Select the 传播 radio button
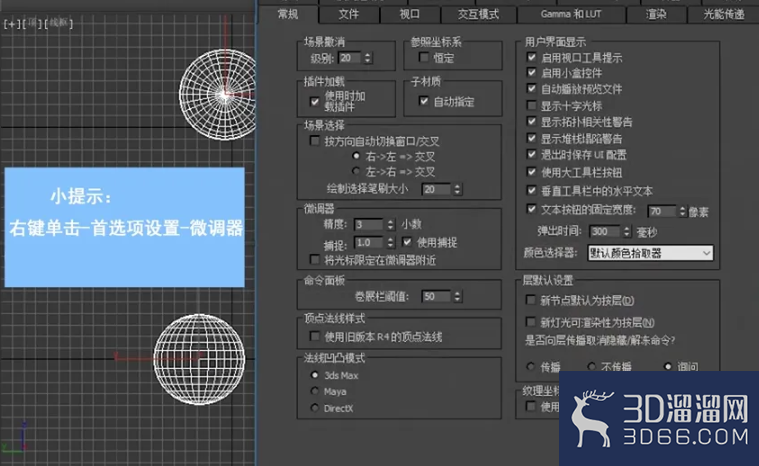Screen dimensions: 759x466 (531, 366)
